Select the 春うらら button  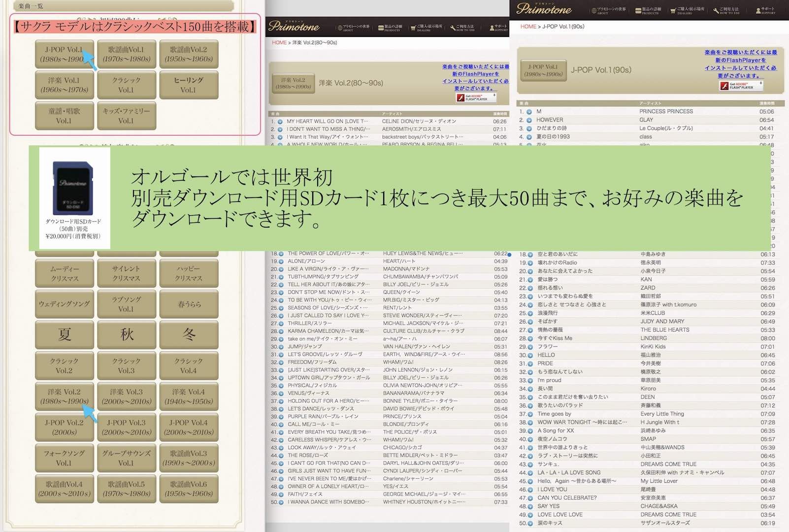click(189, 304)
